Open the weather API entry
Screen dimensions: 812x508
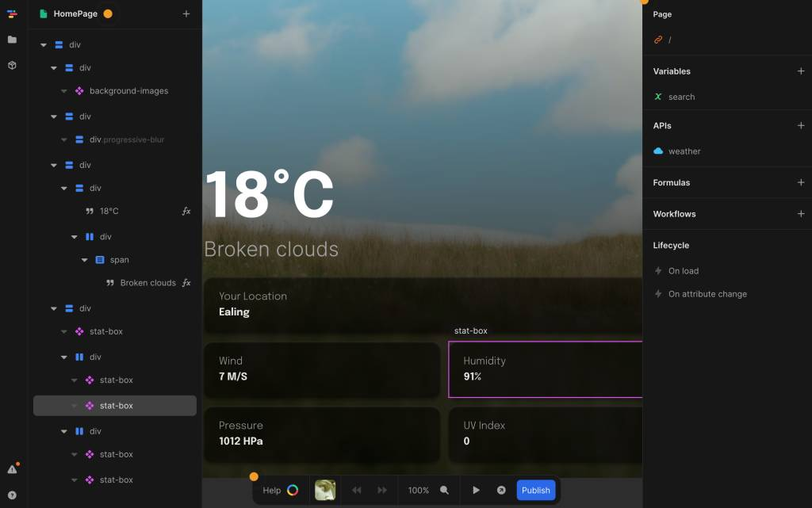684,151
